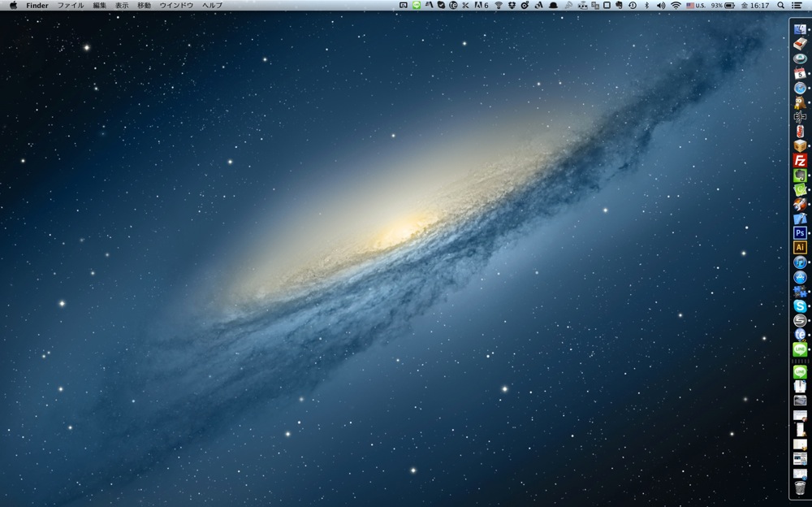Open Notification Center from the menu bar
This screenshot has width=812, height=507.
[x=797, y=5]
